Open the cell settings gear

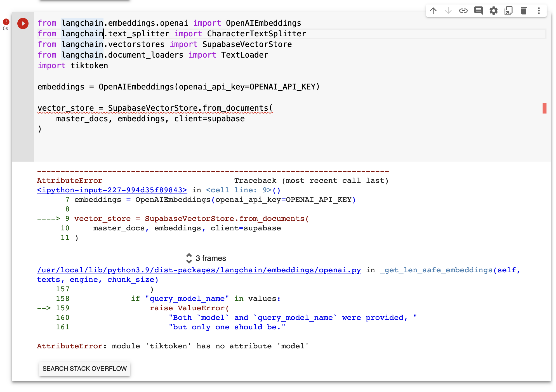493,11
